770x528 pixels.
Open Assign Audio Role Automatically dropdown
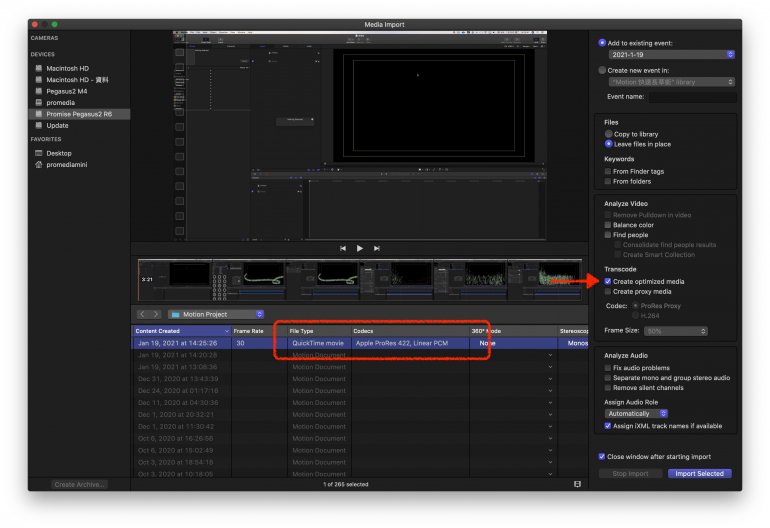(636, 413)
